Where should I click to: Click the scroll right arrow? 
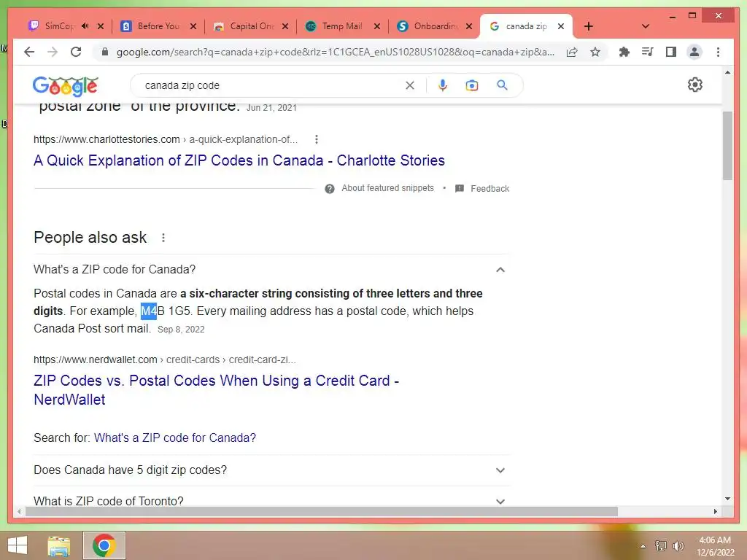coord(715,511)
